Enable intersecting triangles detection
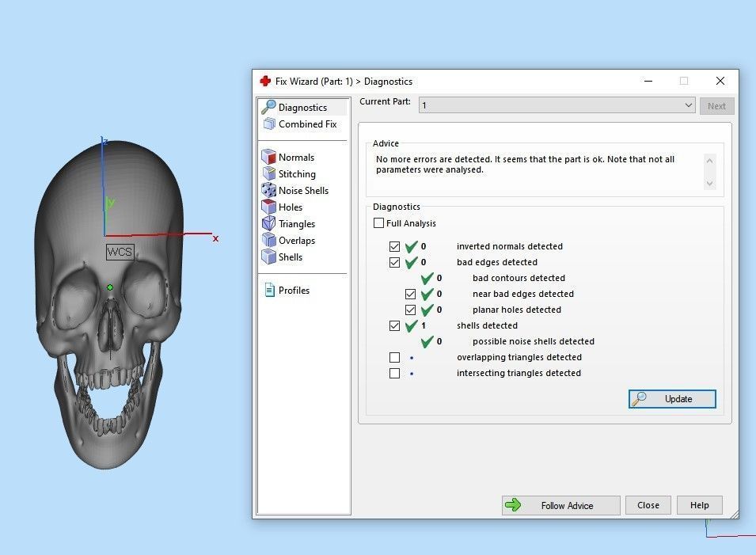Image resolution: width=756 pixels, height=555 pixels. (395, 373)
